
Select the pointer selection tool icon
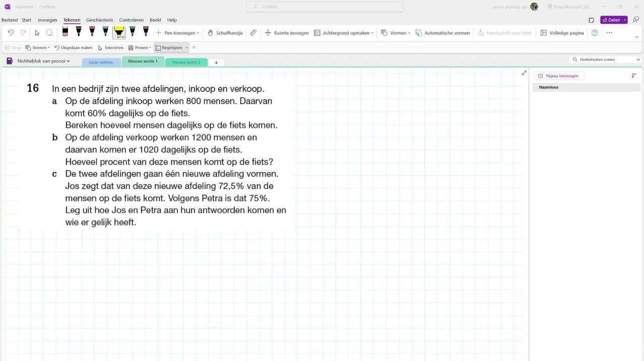click(x=37, y=33)
